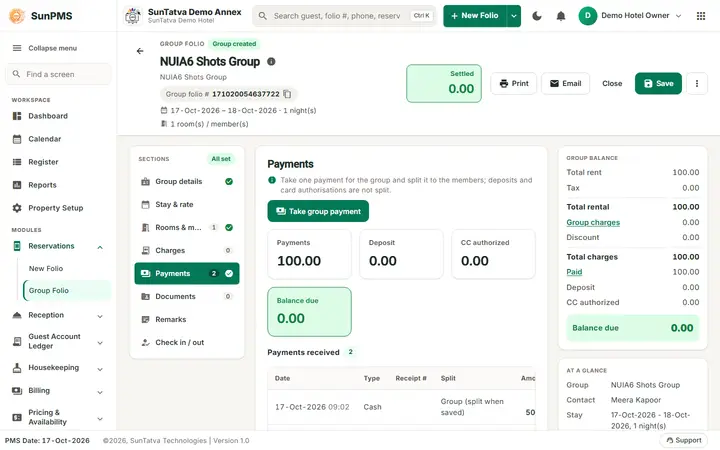Focus the guest search field
The width and height of the screenshot is (720, 450).
(x=343, y=16)
